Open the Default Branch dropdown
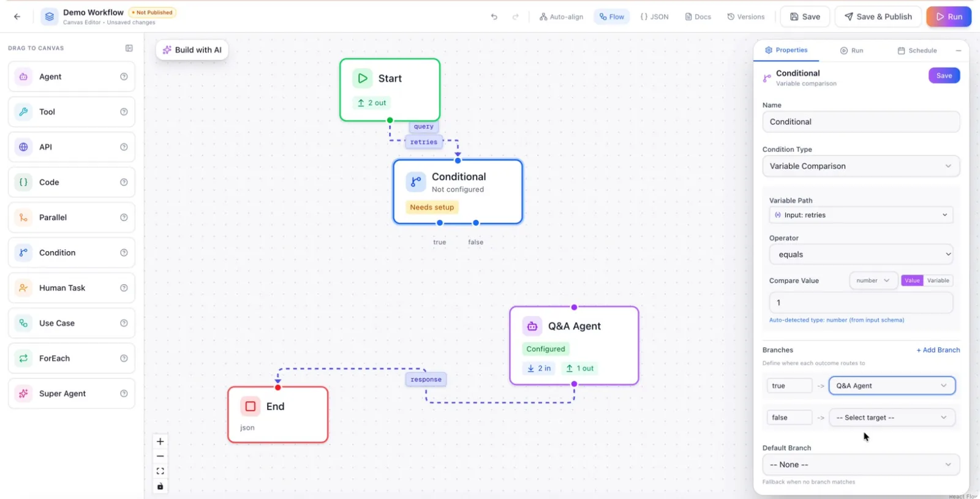The width and height of the screenshot is (980, 499). point(861,465)
